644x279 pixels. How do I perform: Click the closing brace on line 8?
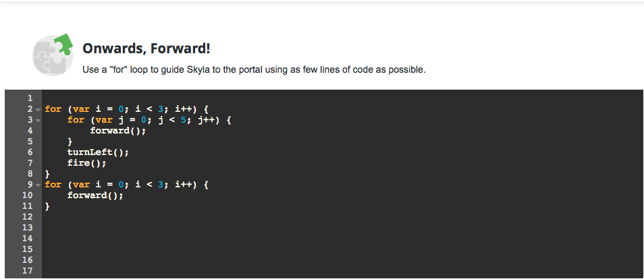coord(47,174)
